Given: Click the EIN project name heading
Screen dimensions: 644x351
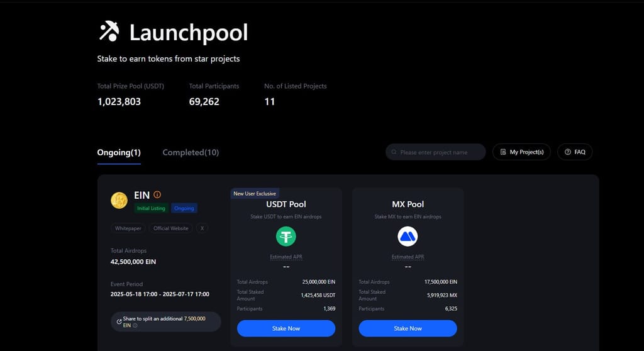Looking at the screenshot, I should pyautogui.click(x=142, y=195).
